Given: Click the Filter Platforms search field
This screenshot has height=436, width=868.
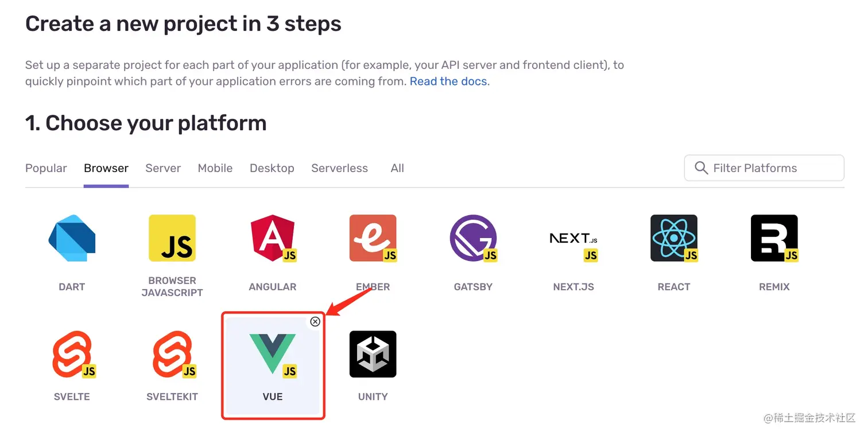Looking at the screenshot, I should 764,168.
